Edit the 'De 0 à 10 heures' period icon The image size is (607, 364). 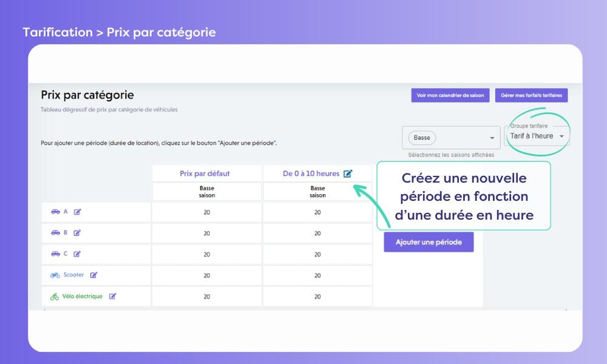(348, 174)
